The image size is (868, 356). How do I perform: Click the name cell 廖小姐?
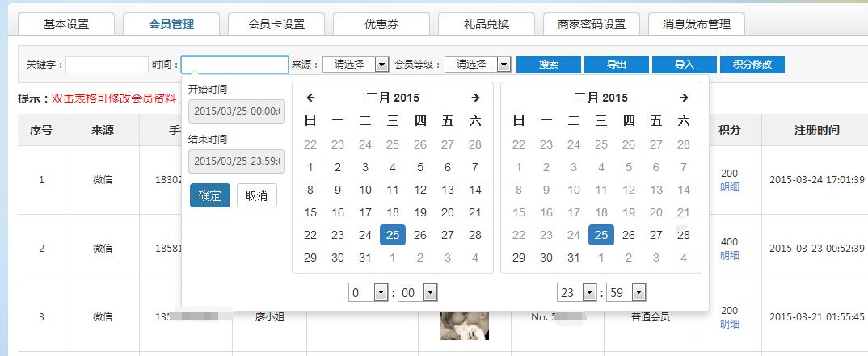click(270, 317)
